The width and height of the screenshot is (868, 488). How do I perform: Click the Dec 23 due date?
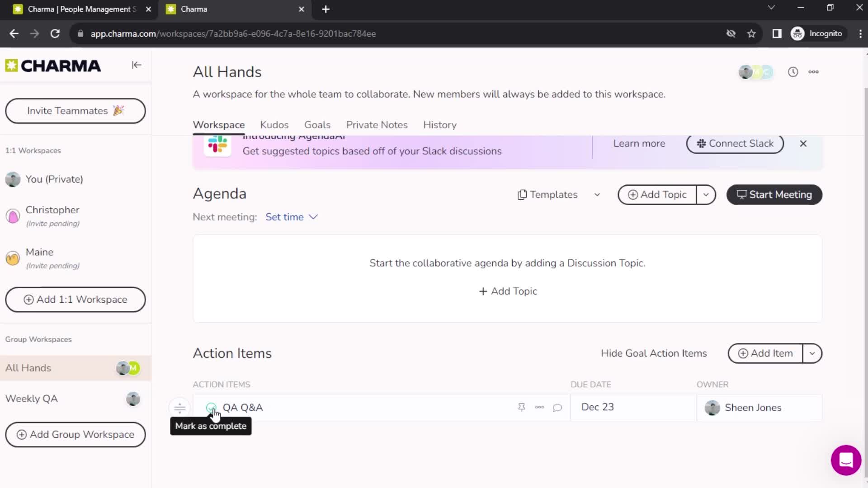pyautogui.click(x=598, y=407)
